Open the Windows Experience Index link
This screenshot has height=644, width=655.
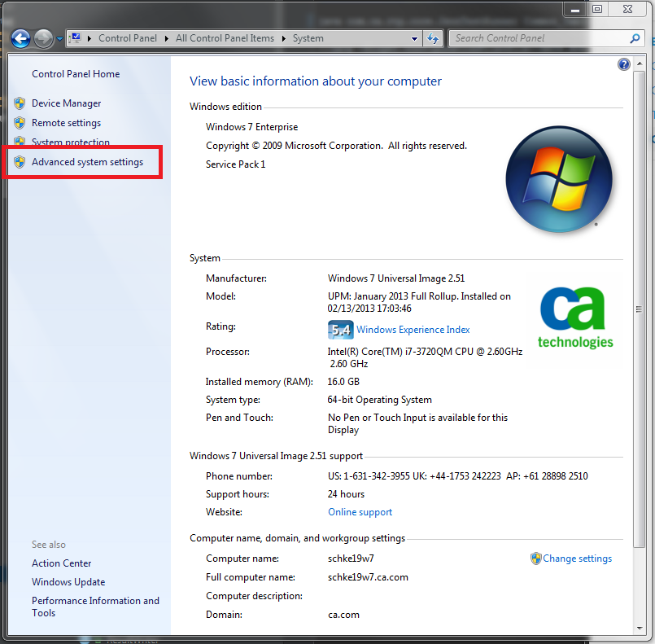click(x=413, y=330)
